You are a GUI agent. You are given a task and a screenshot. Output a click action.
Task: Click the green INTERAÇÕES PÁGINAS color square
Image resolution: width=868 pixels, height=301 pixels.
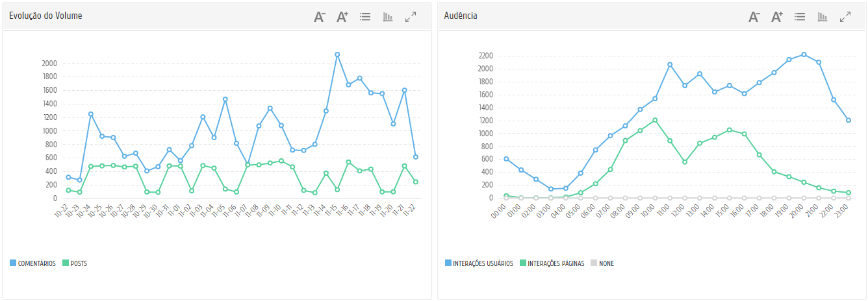[x=523, y=263]
